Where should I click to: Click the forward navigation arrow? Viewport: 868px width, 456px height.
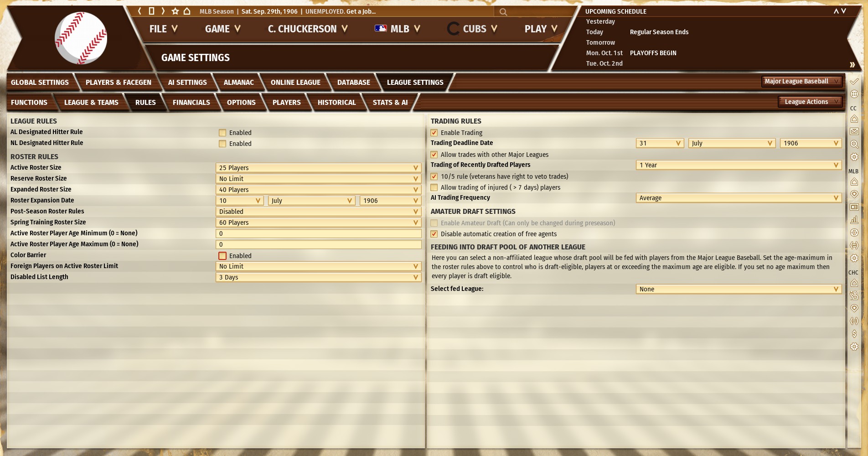(x=163, y=11)
